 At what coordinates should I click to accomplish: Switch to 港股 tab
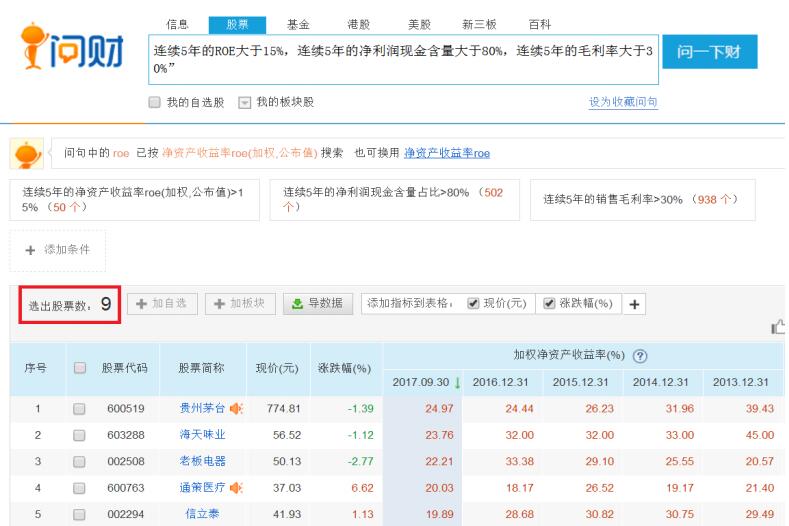tap(358, 24)
